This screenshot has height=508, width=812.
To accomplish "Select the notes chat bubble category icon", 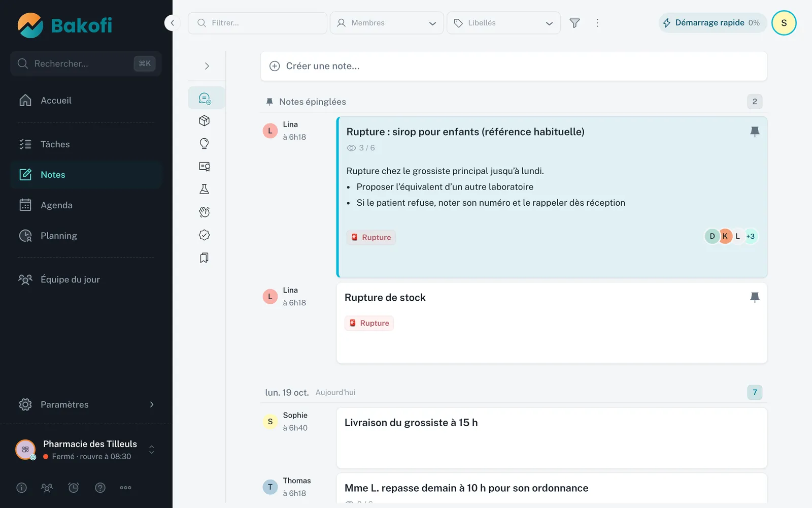I will point(205,98).
